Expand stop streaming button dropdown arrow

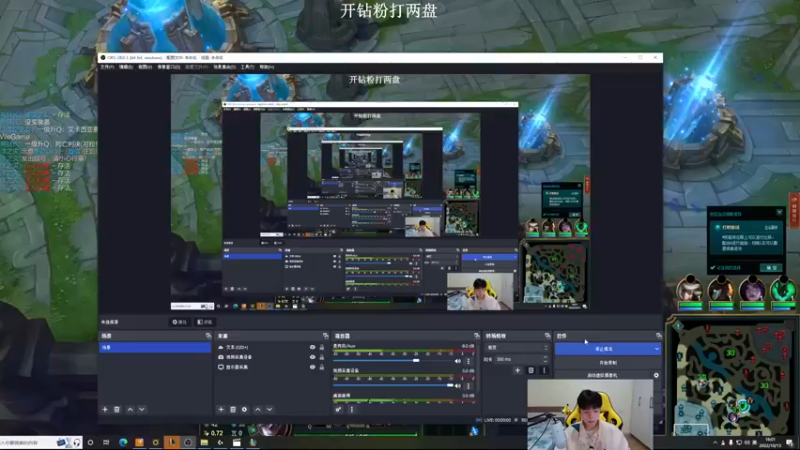point(656,349)
